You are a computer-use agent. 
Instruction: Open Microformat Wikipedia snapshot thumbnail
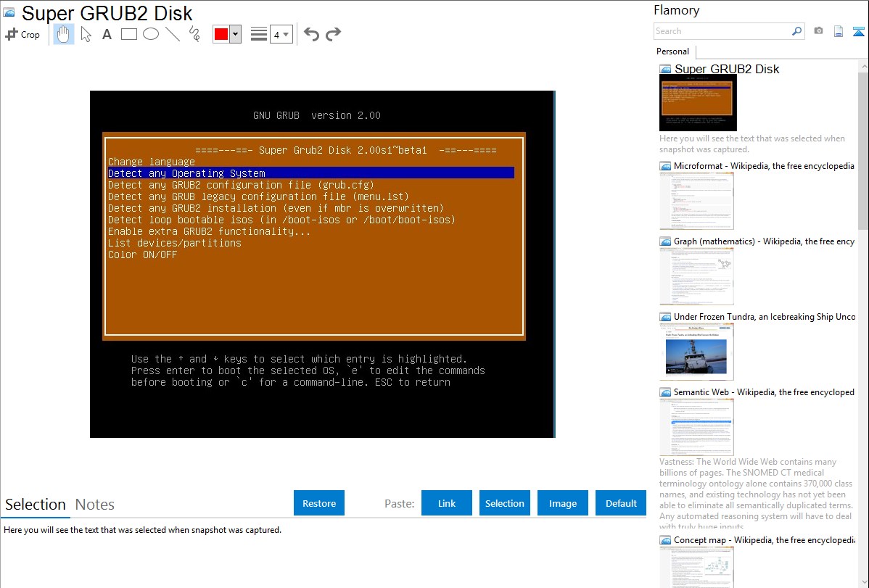click(x=696, y=201)
